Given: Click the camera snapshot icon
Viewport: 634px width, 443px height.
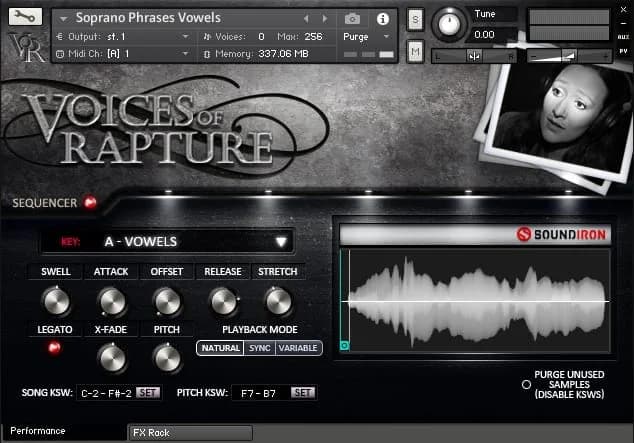Looking at the screenshot, I should (x=352, y=19).
